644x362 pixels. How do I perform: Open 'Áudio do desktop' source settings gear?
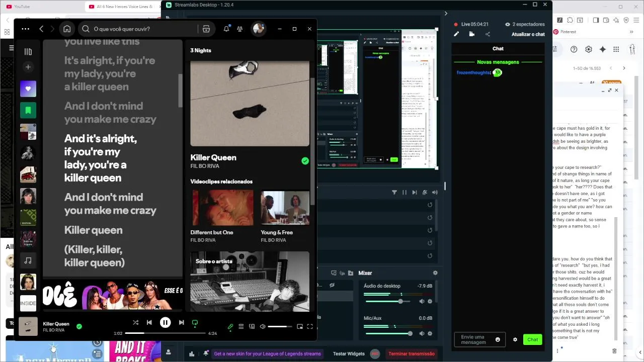[x=430, y=301]
